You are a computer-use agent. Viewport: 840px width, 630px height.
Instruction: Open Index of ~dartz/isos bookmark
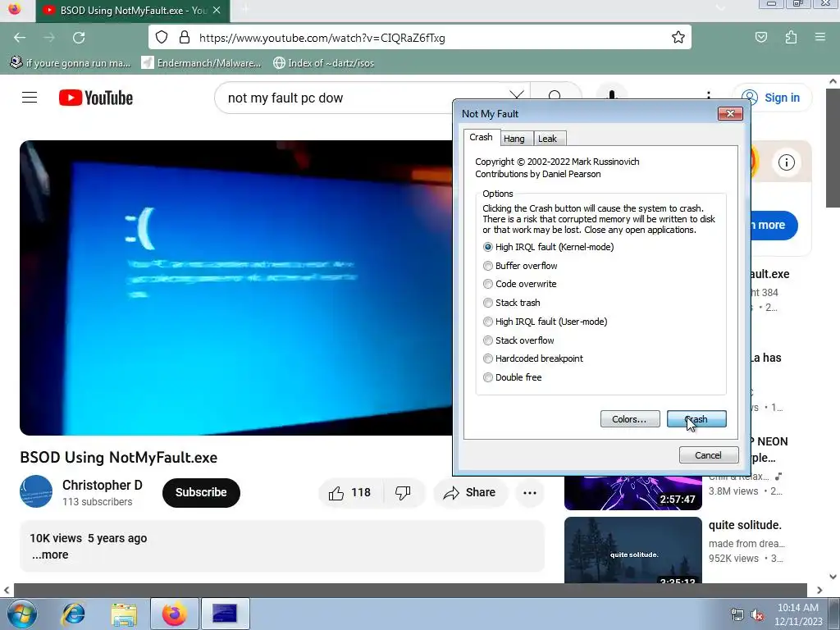click(x=323, y=62)
